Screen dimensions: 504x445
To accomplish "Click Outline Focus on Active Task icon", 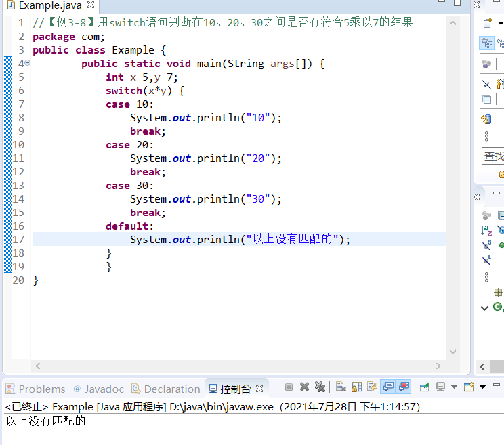I will point(486,215).
